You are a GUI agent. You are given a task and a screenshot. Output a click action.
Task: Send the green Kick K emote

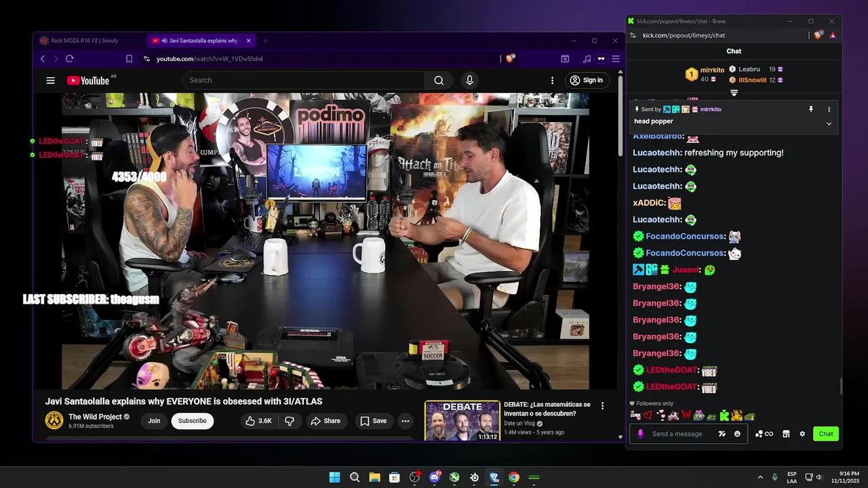click(724, 415)
